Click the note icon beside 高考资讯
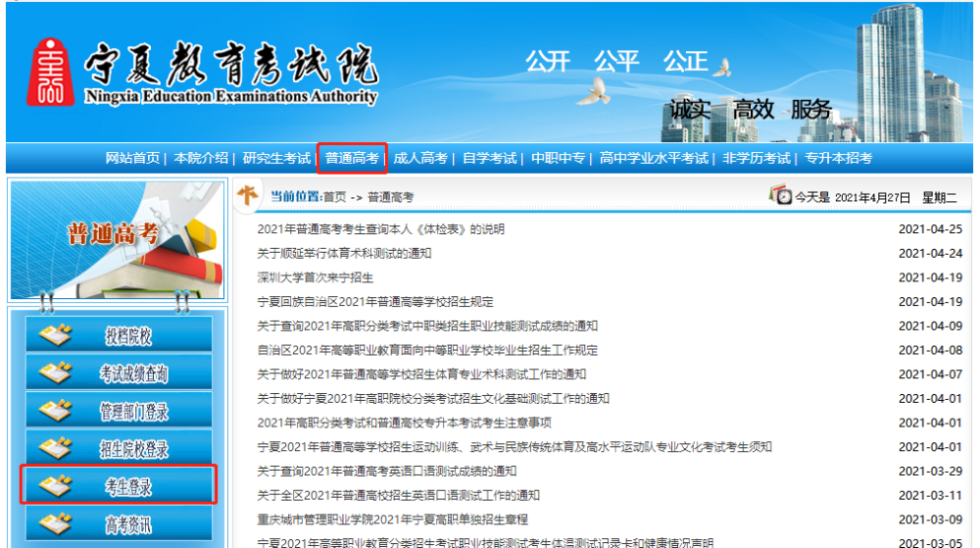This screenshot has height=548, width=980. [x=55, y=523]
